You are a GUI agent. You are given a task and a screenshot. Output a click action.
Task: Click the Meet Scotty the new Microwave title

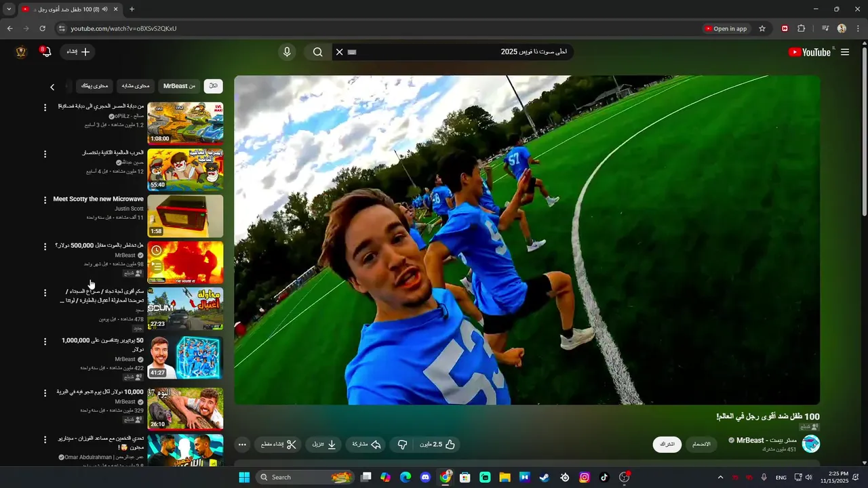tap(98, 199)
